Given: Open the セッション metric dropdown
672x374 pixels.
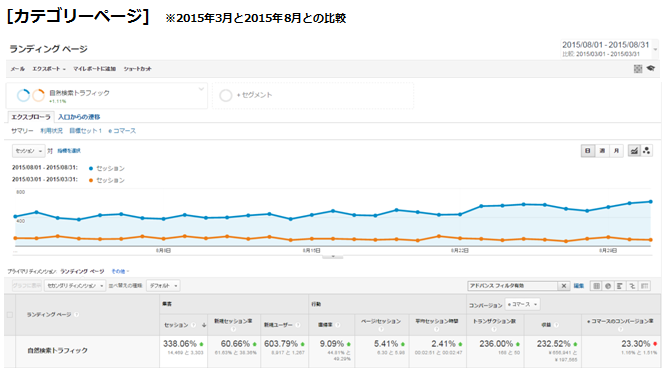Looking at the screenshot, I should point(28,151).
